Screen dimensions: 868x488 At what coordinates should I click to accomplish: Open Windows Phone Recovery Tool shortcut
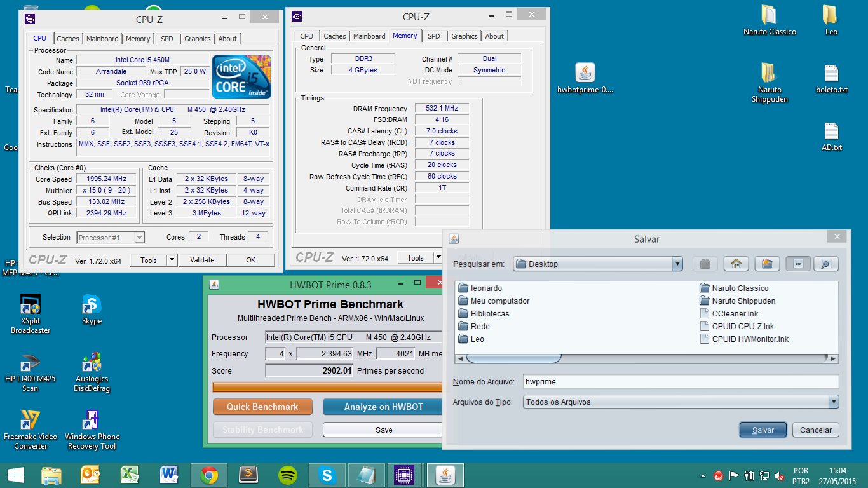pyautogui.click(x=92, y=430)
